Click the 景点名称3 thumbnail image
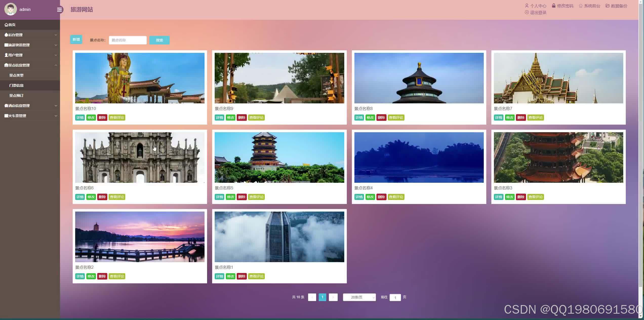The height and width of the screenshot is (320, 644). (x=558, y=157)
